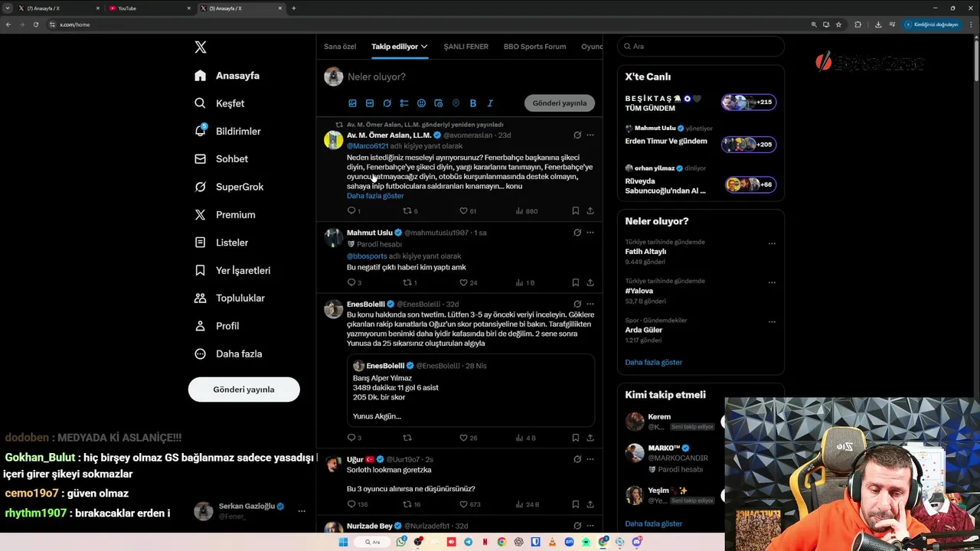Viewport: 980px width, 551px height.
Task: Open Yer İşaretleri bookmarks
Action: pos(232,270)
